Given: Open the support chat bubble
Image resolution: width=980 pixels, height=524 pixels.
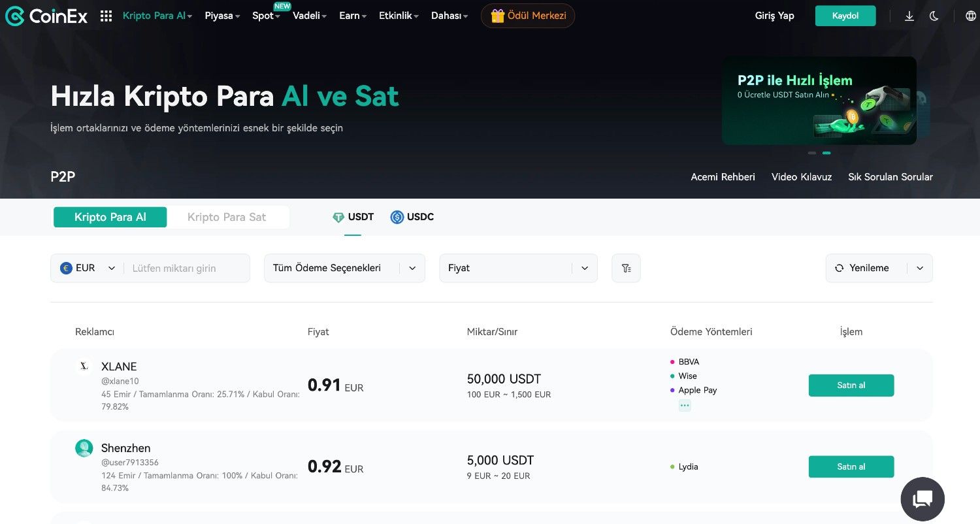Looking at the screenshot, I should tap(922, 499).
